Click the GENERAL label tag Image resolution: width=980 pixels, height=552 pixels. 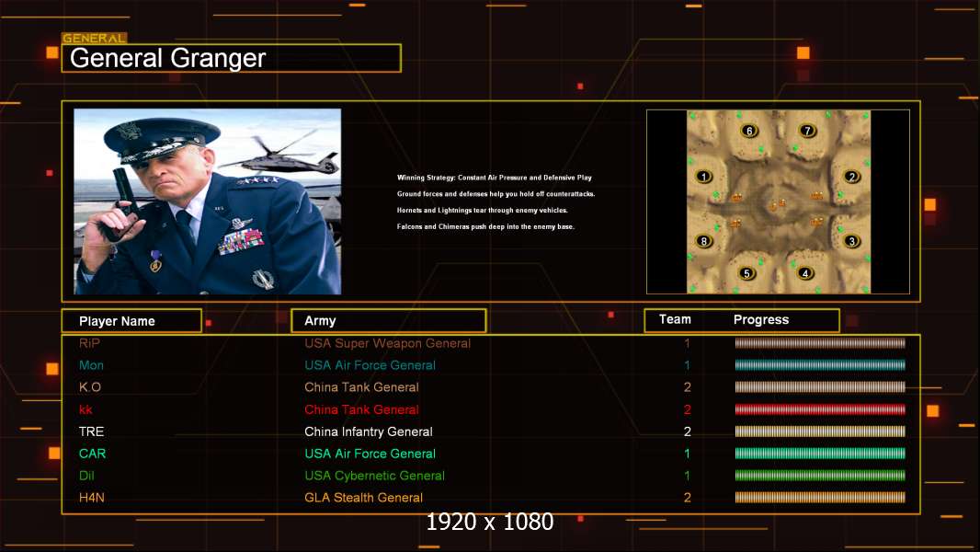point(95,38)
